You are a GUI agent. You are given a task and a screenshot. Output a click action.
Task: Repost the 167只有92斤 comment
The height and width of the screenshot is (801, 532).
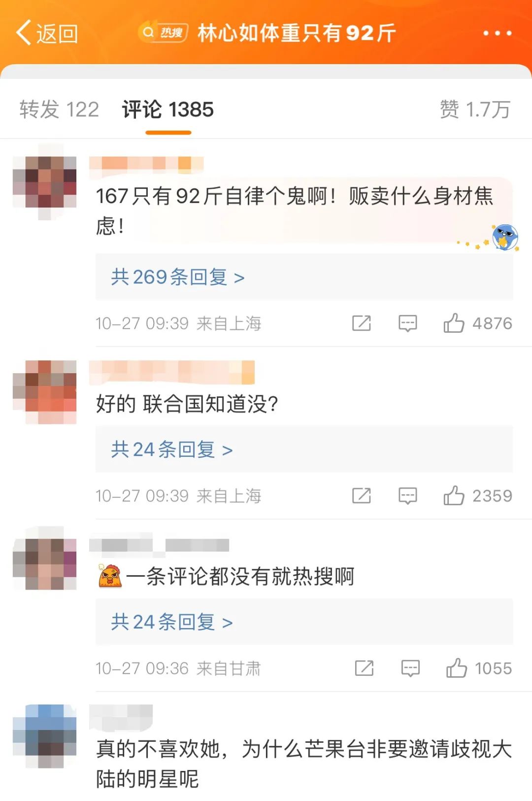tap(362, 323)
